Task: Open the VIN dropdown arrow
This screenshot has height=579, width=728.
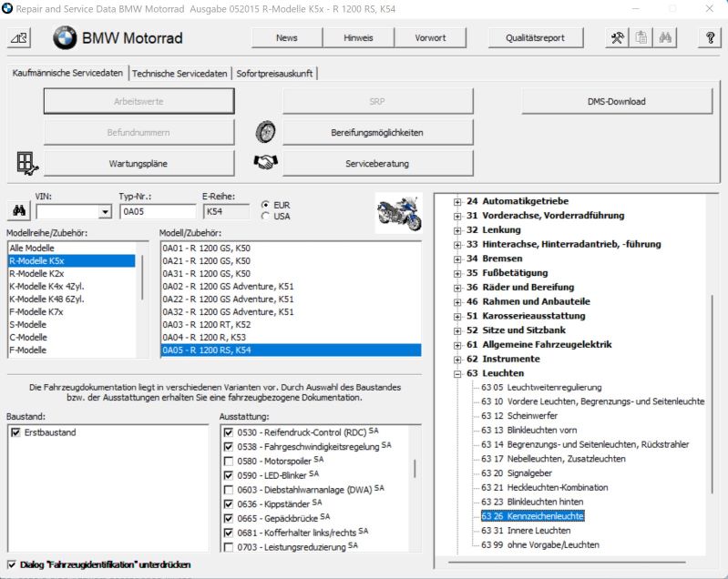Action: 106,212
